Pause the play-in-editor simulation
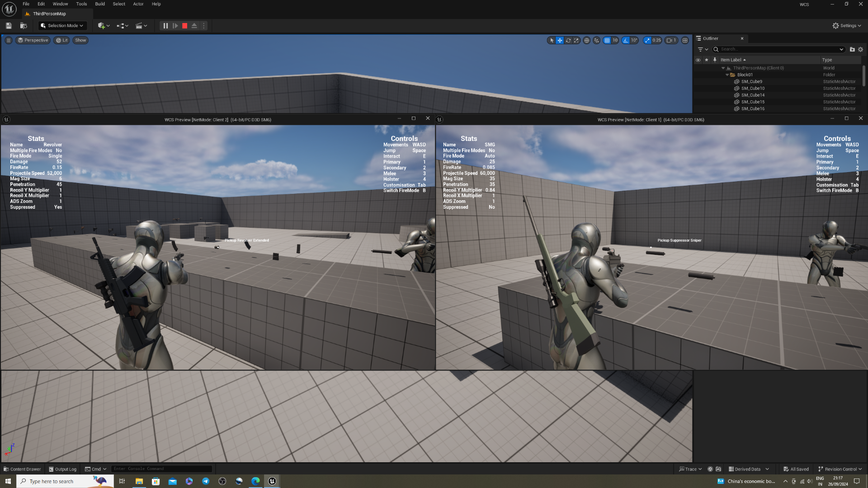868x488 pixels. (x=165, y=26)
